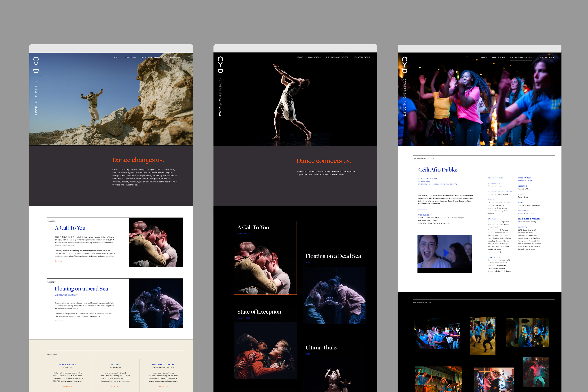Click CYD logo over the rocky desert photo
The width and height of the screenshot is (588, 392).
click(36, 65)
